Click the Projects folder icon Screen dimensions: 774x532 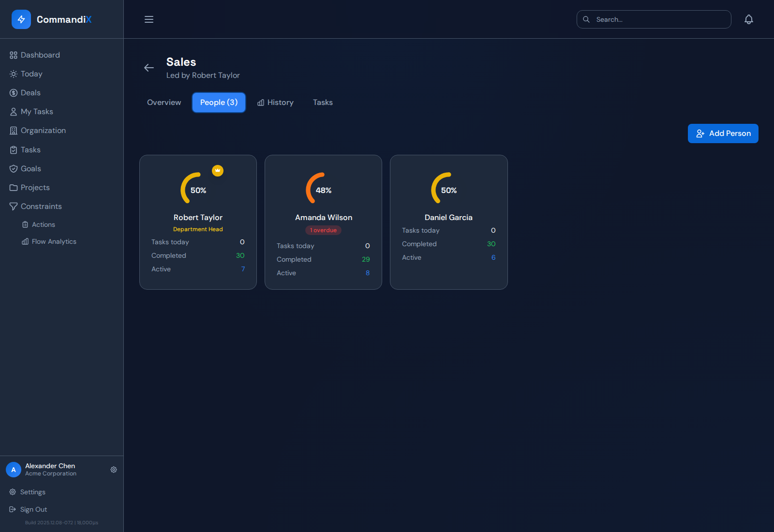coord(14,188)
